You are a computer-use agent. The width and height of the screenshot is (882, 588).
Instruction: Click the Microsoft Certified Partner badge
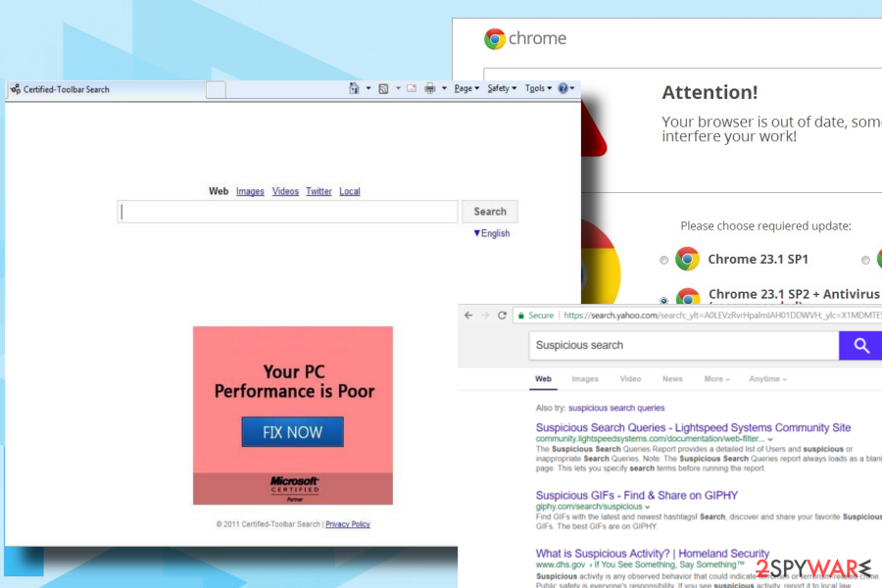(294, 488)
